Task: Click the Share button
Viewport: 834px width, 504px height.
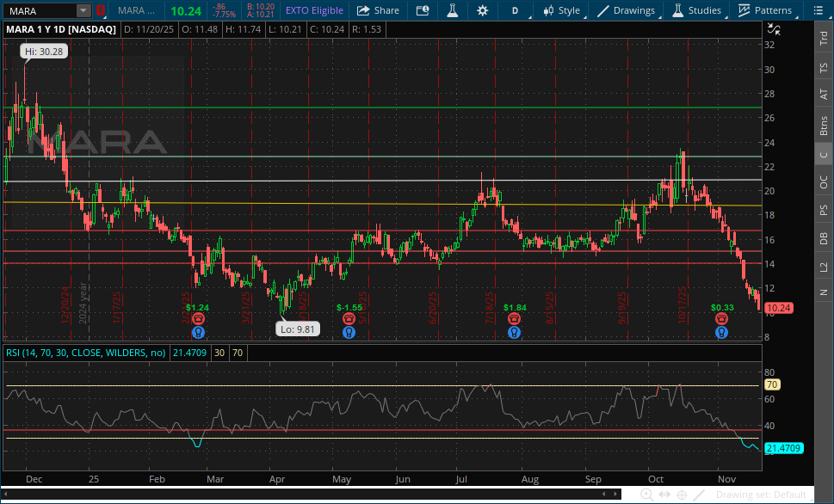Action: pos(378,10)
